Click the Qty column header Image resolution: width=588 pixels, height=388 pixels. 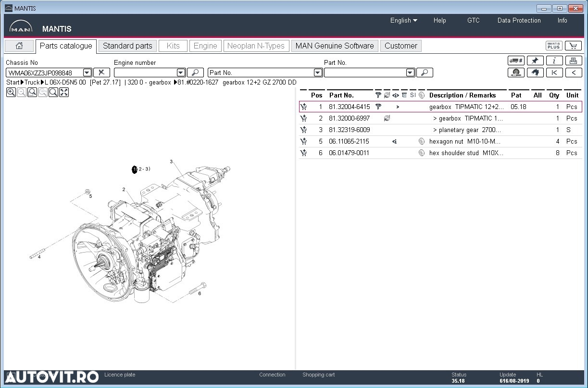point(554,95)
